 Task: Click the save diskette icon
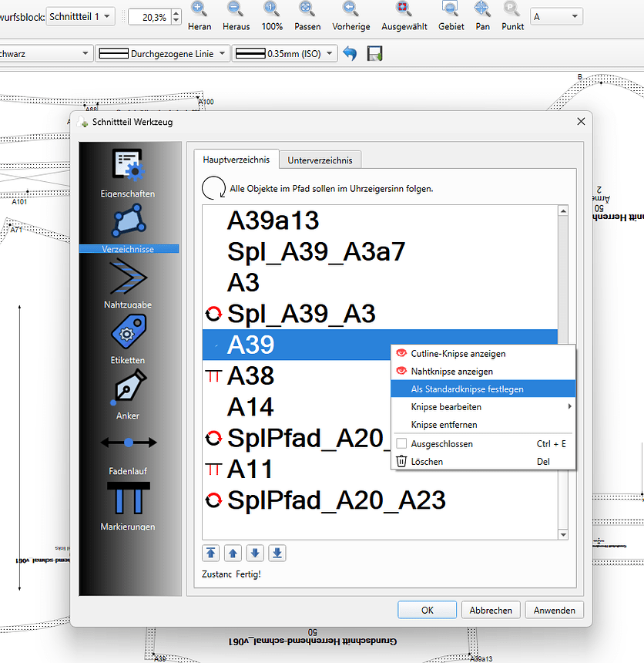(374, 54)
